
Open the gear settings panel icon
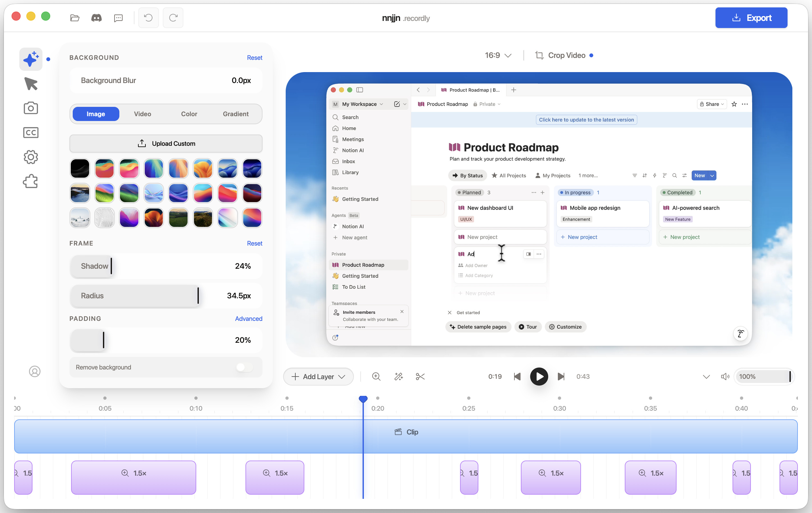click(x=31, y=157)
